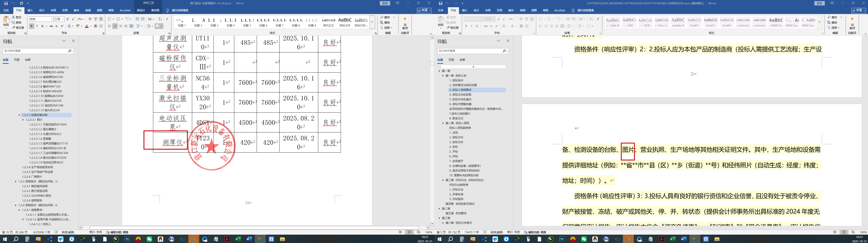
Task: Open Find (查找) dropdown arrow in left window
Action: coord(394,17)
